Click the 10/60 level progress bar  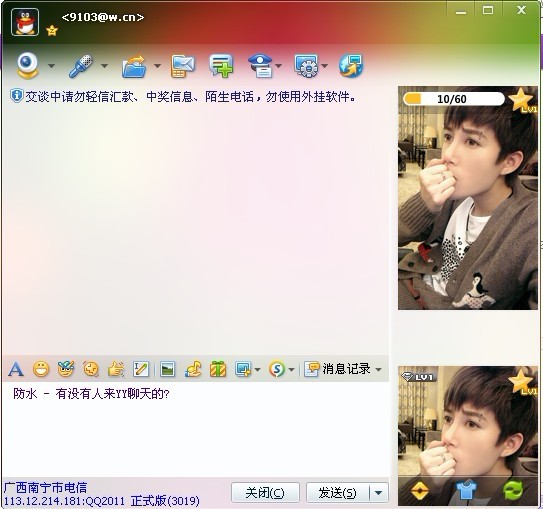coord(454,99)
